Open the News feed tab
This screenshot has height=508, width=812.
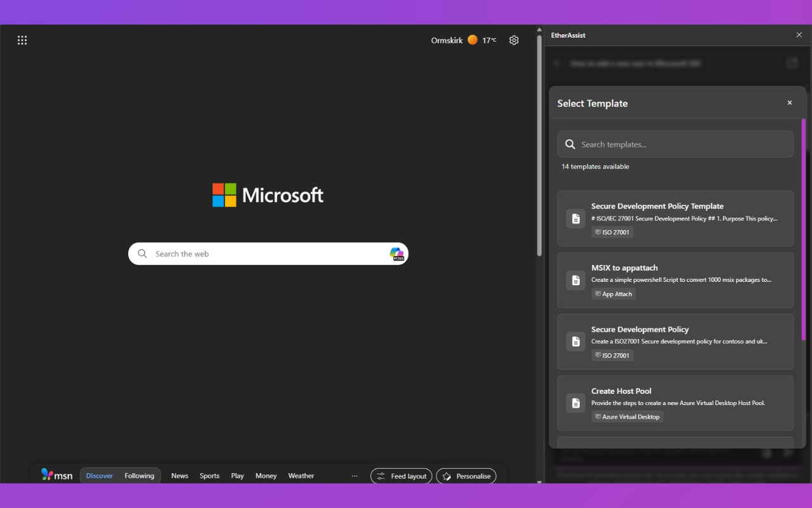180,476
